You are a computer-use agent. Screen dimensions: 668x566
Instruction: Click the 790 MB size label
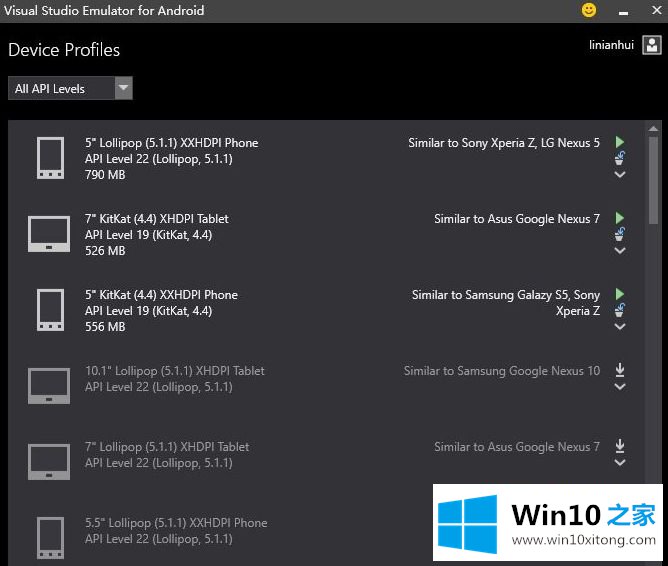(105, 175)
